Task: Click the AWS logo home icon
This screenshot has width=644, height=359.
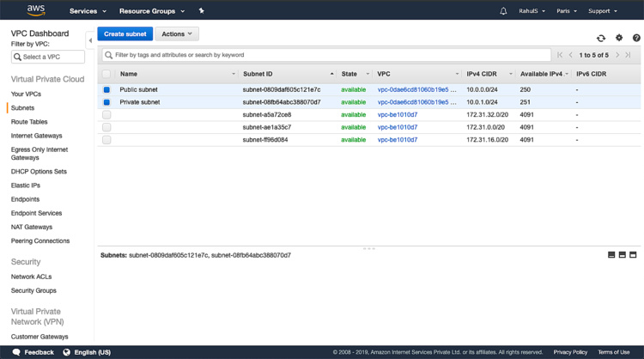Action: (35, 10)
